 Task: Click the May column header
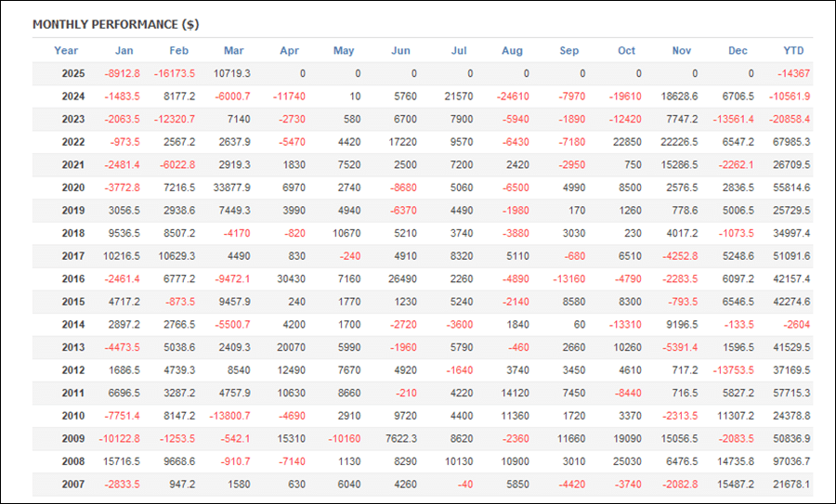coord(344,51)
